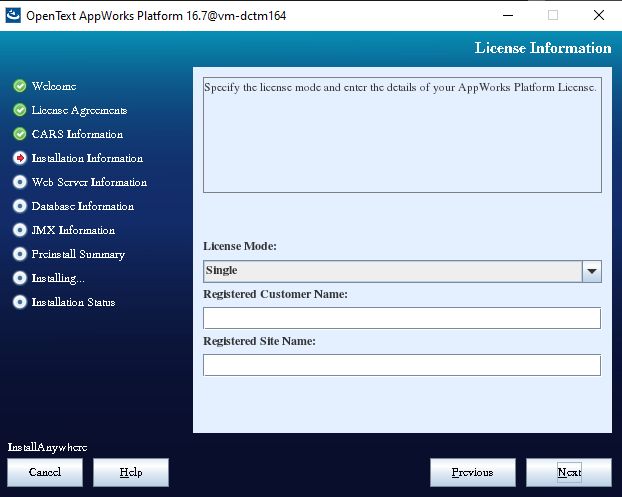Open the License Mode dropdown arrow

click(592, 271)
